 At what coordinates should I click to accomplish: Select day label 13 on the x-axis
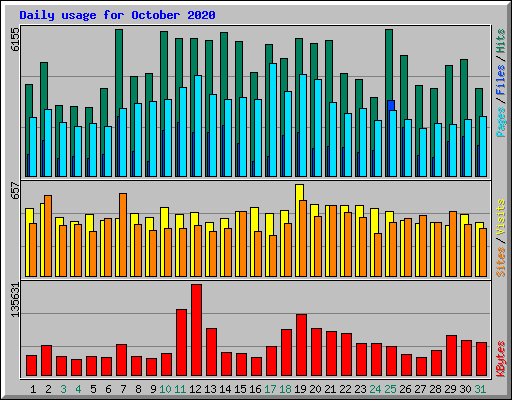coord(210,389)
